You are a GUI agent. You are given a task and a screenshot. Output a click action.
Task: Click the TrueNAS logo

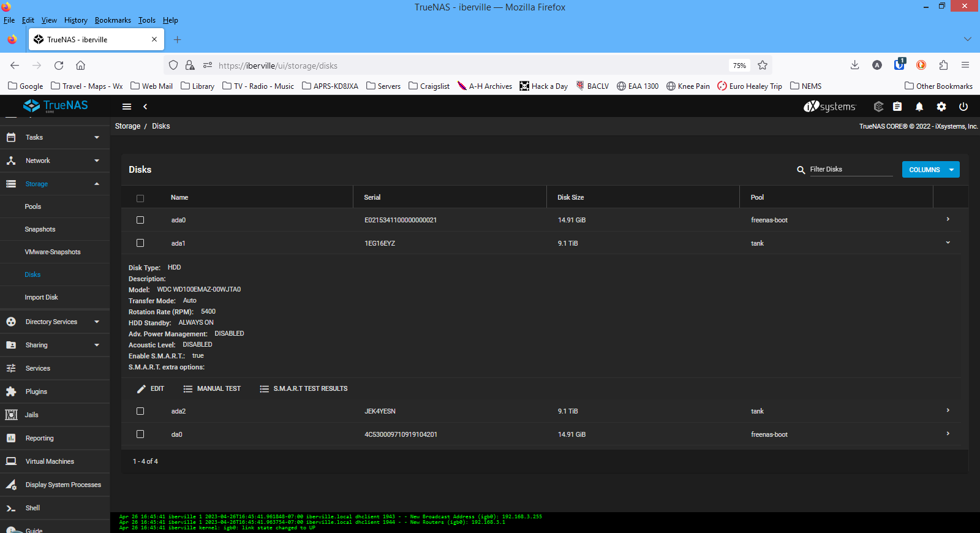click(x=55, y=106)
